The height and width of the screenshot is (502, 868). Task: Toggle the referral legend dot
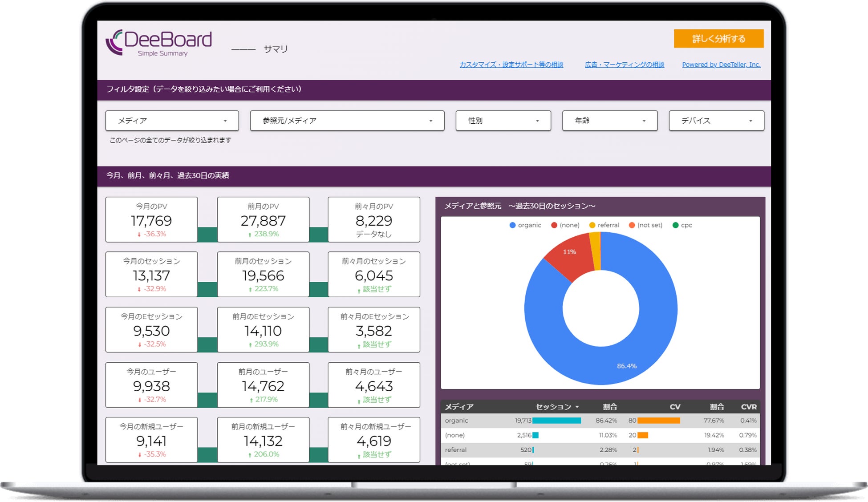point(592,225)
